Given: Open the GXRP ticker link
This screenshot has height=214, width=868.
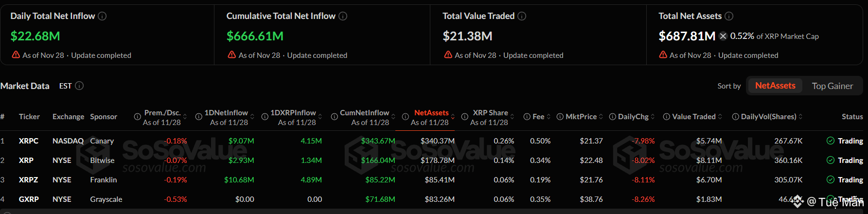Looking at the screenshot, I should click(29, 199).
